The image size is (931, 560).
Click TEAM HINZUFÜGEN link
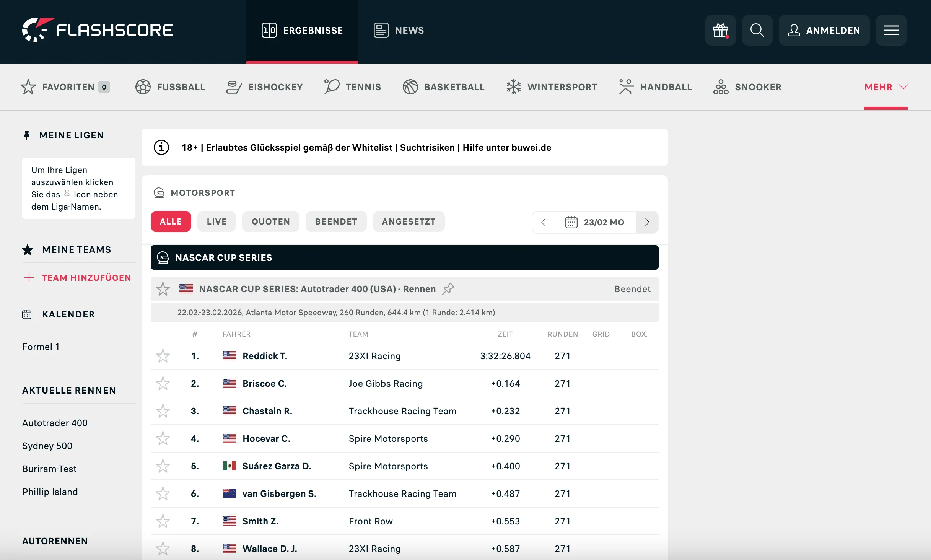[86, 278]
